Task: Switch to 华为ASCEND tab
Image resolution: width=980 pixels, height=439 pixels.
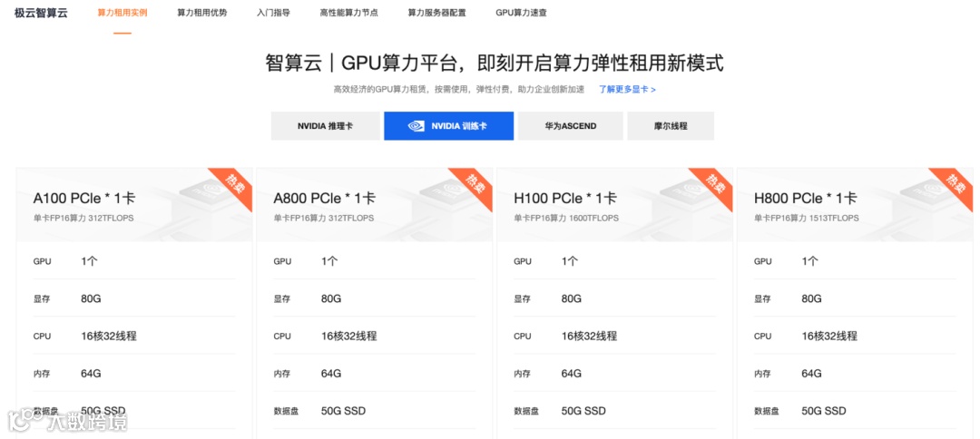Action: 570,125
